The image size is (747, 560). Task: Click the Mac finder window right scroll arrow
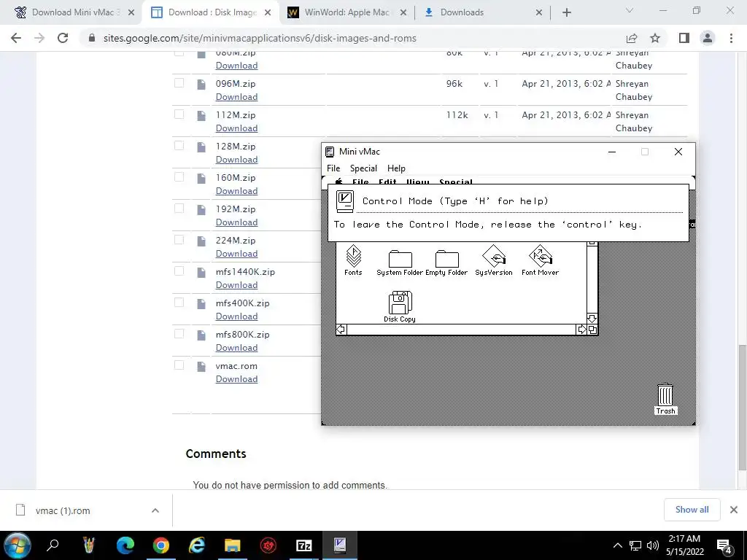coord(581,330)
